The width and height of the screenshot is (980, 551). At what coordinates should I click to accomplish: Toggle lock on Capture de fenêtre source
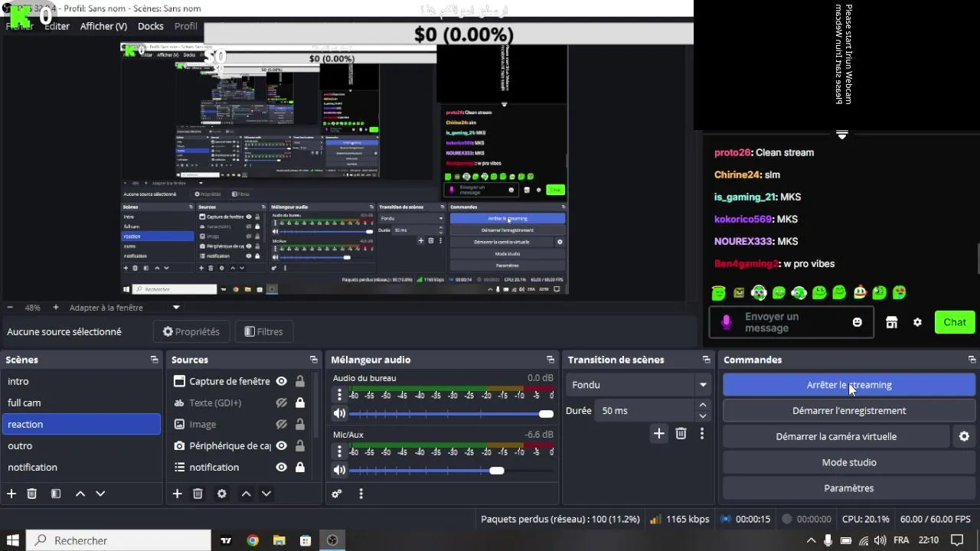pos(300,381)
